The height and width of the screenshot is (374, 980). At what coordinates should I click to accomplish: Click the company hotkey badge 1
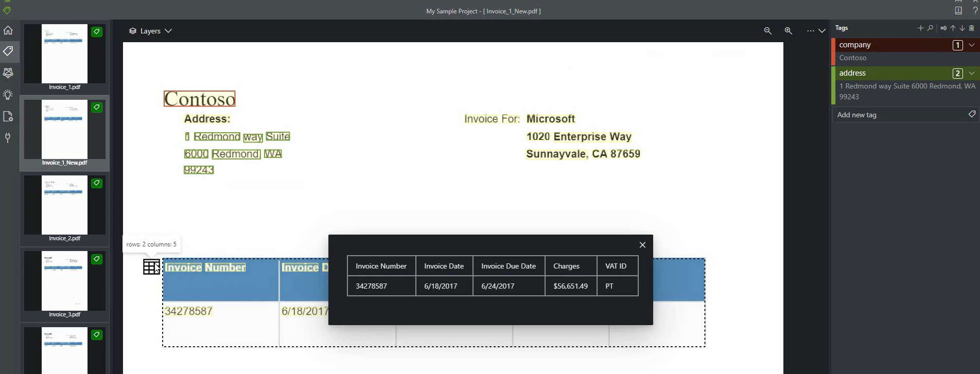point(957,45)
